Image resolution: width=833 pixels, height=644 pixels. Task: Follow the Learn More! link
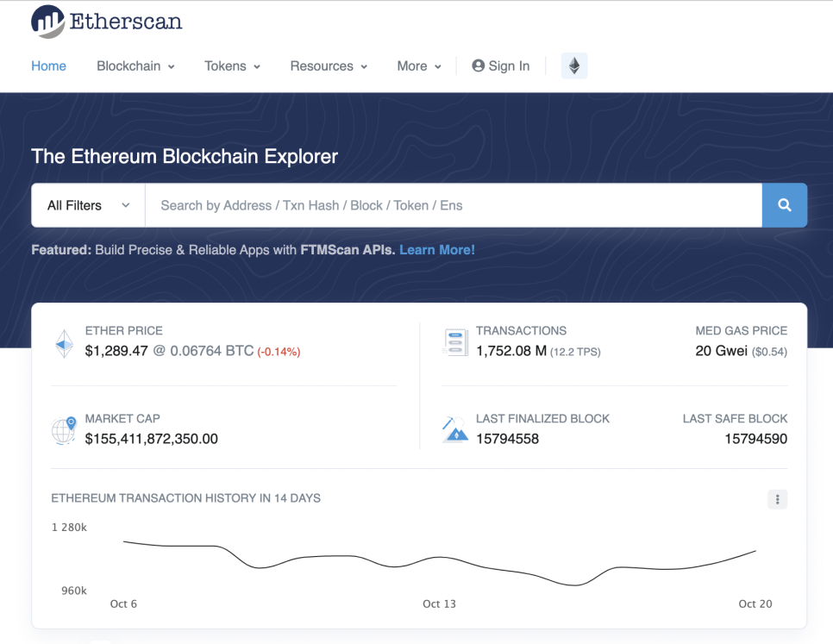[x=436, y=250]
